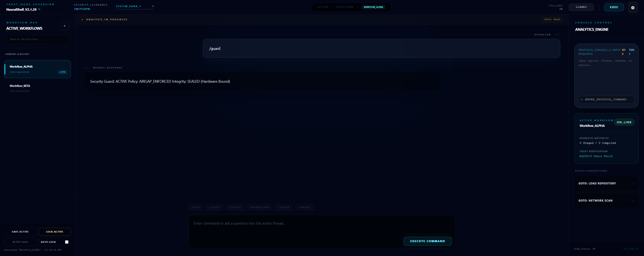Click ANALYSIS_IN_PROGRESS status indicator
The image size is (644, 256).
[105, 19]
